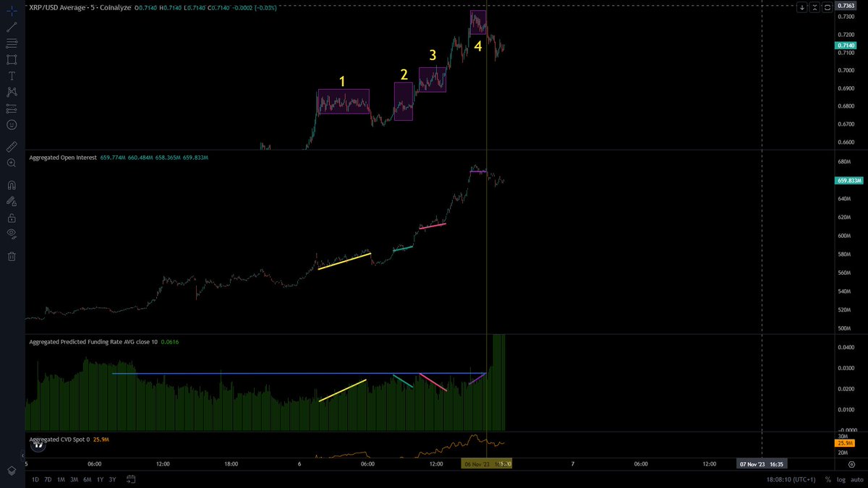Set range to 1Y
This screenshot has height=488, width=868.
(100, 479)
